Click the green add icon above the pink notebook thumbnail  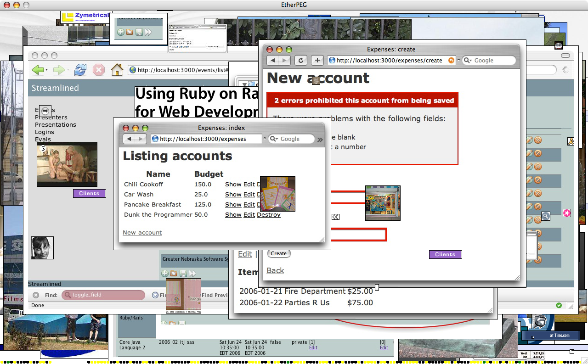tap(165, 274)
